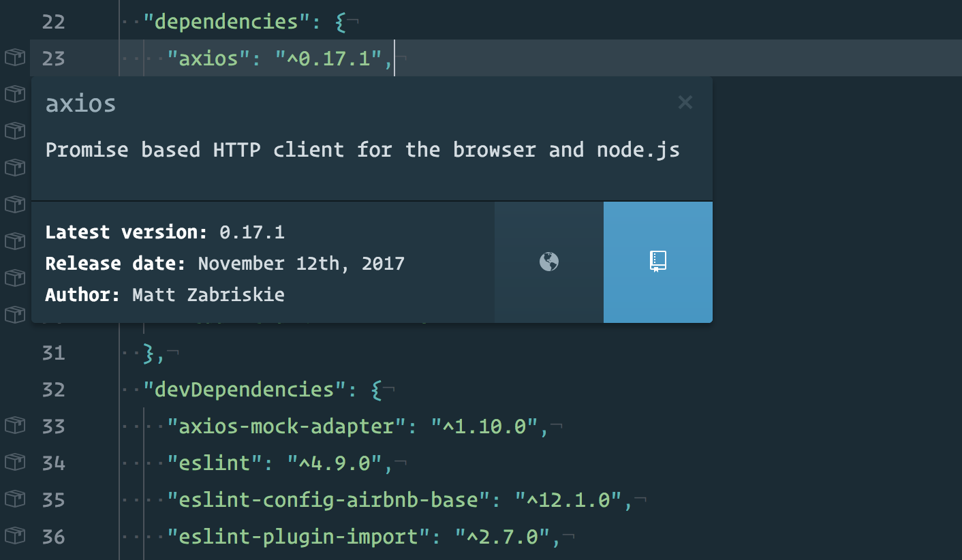Image resolution: width=962 pixels, height=560 pixels.
Task: Click the "eslint-config-airbnb-base" dependency name
Action: 330,500
